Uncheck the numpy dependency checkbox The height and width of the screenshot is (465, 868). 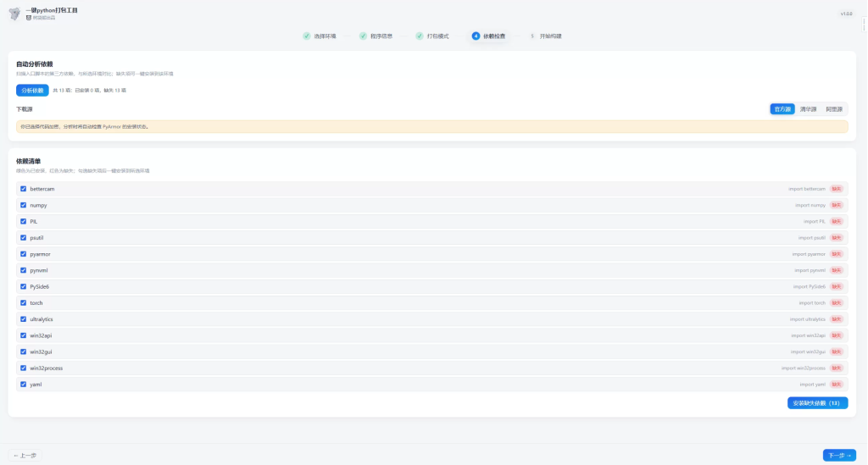click(x=23, y=205)
